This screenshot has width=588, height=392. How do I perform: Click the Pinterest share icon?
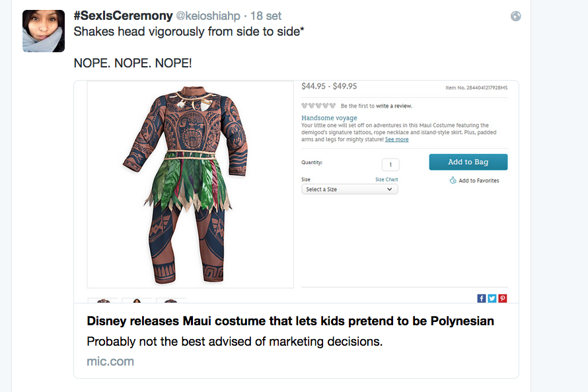[503, 298]
